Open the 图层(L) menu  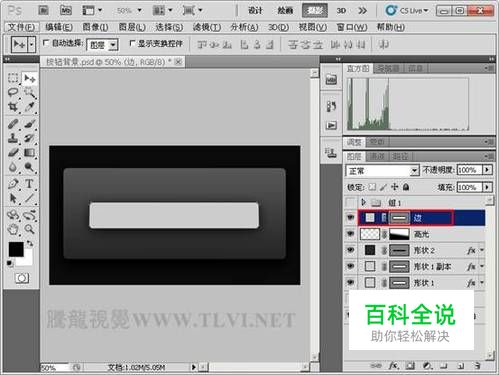pyautogui.click(x=132, y=27)
